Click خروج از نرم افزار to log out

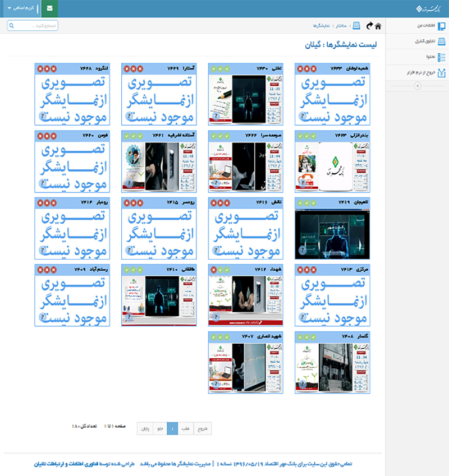coord(422,72)
